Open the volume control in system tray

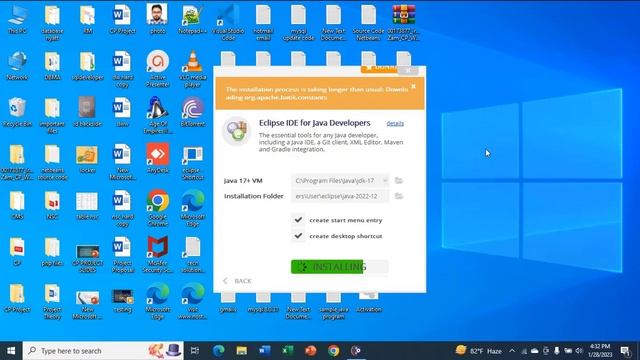(579, 351)
